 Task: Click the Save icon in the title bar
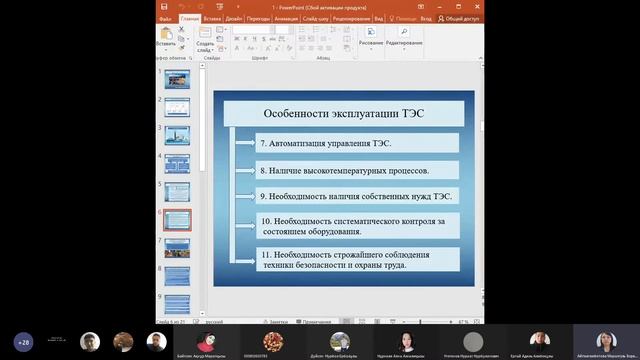point(164,7)
